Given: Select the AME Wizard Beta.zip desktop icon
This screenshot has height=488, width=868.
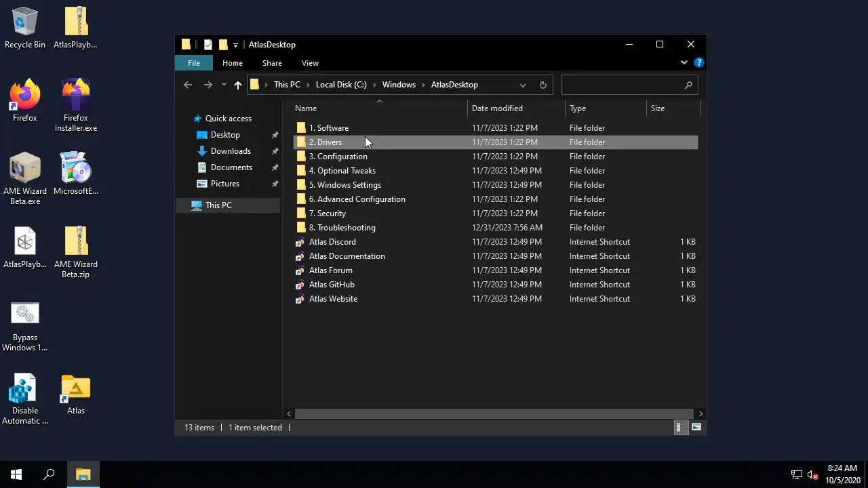Looking at the screenshot, I should (x=76, y=251).
